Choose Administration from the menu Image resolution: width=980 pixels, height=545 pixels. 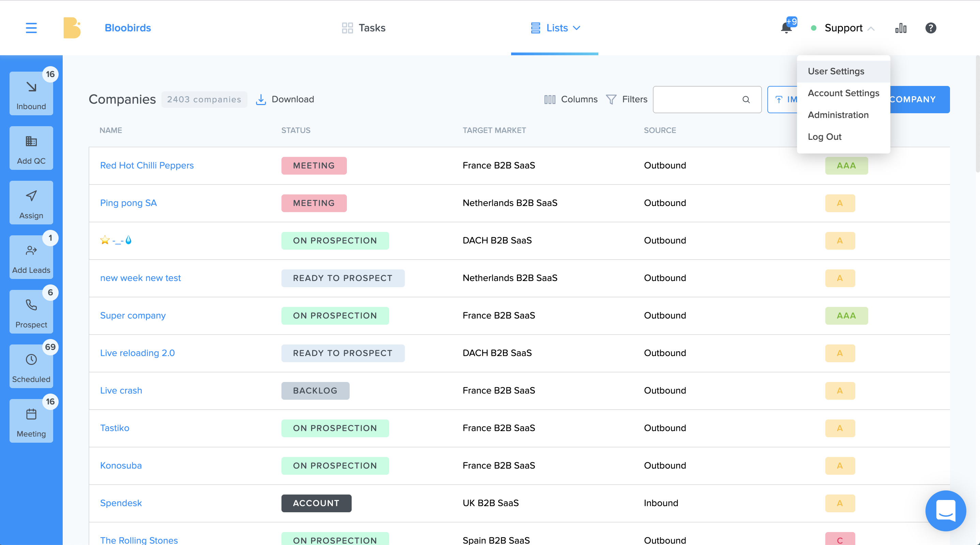tap(843, 115)
